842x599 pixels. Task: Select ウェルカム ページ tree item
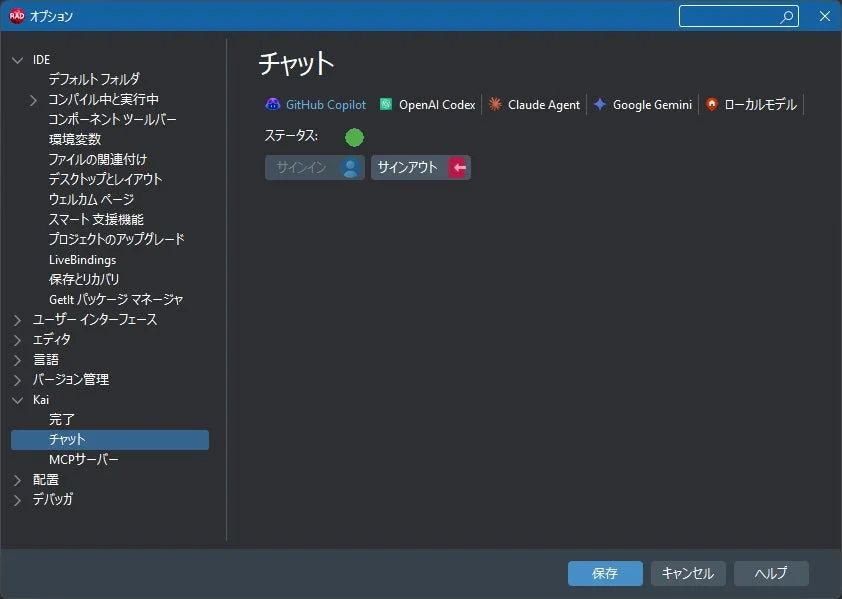pos(91,199)
